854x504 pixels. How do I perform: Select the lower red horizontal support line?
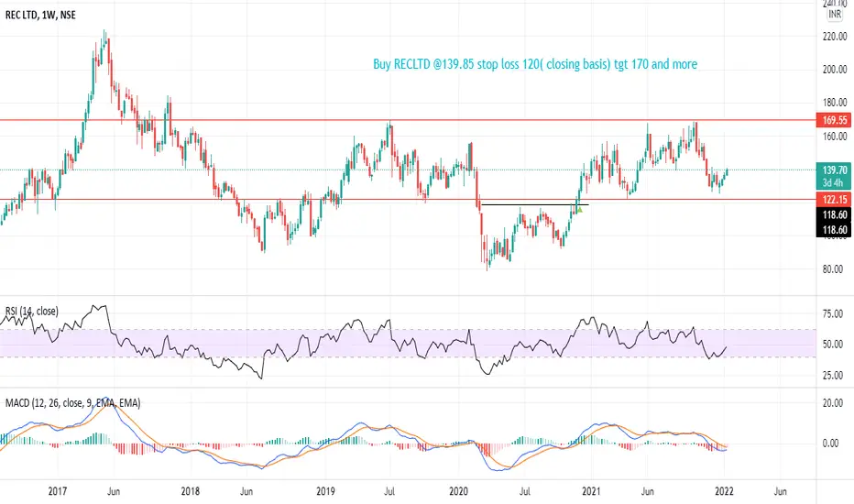click(x=408, y=200)
